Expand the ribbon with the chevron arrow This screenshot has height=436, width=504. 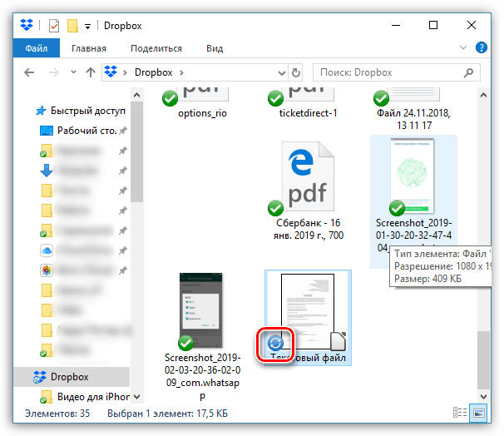pyautogui.click(x=463, y=47)
